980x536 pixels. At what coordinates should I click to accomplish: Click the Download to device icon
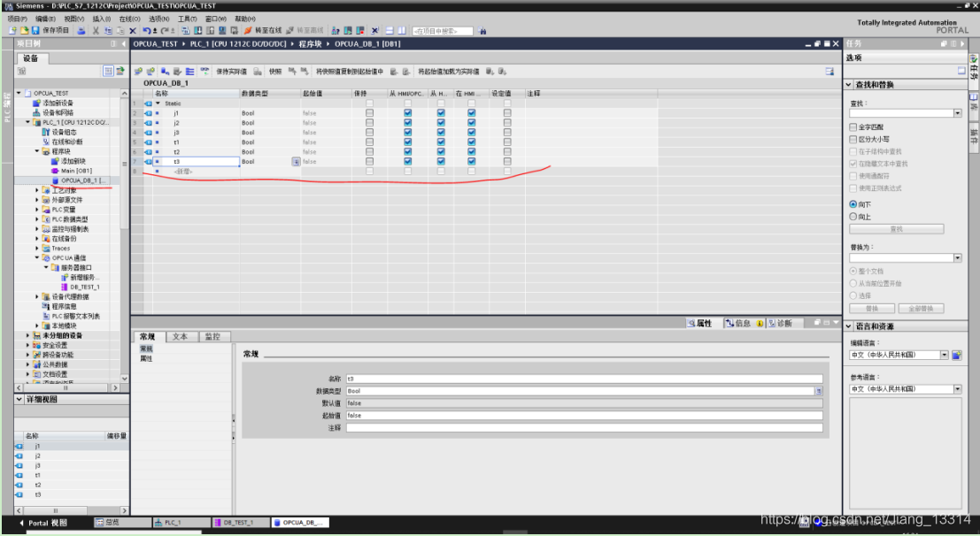tap(197, 30)
